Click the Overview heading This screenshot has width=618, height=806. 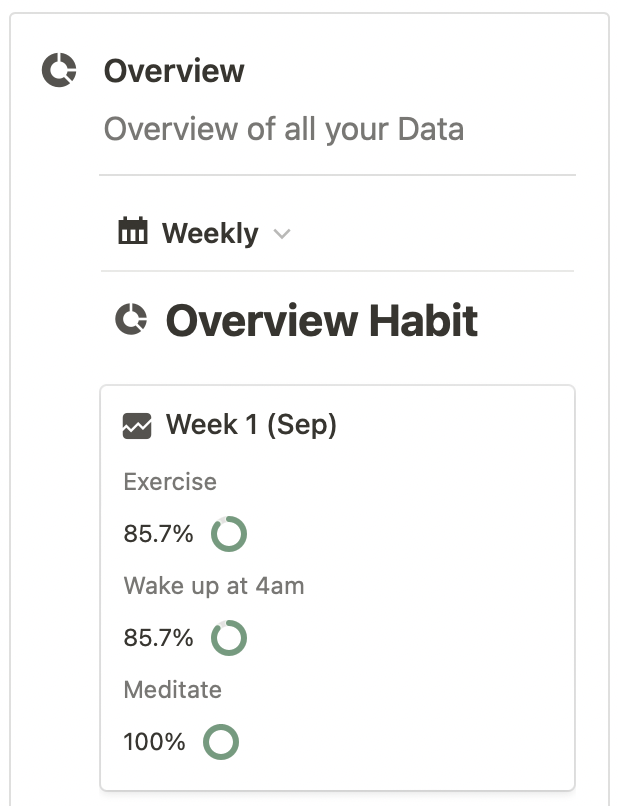click(174, 71)
